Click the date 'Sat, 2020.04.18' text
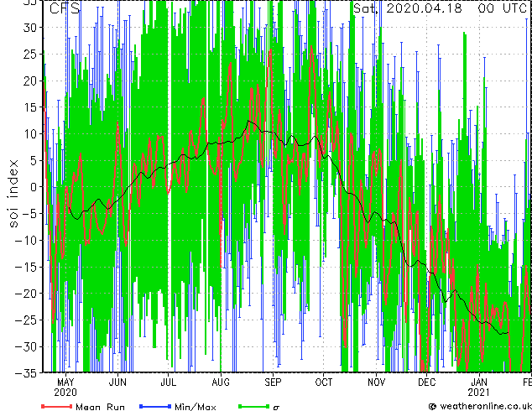This screenshot has width=532, height=411. click(x=408, y=8)
